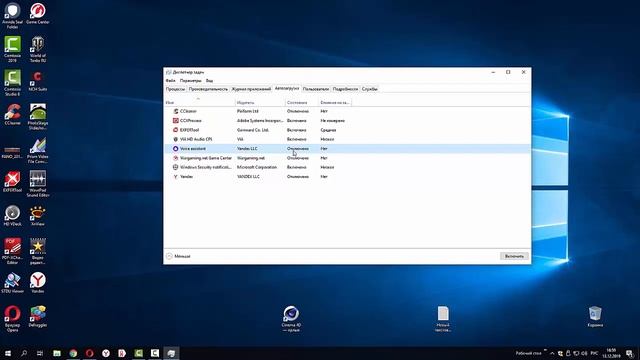The width and height of the screenshot is (640, 360).
Task: Switch to Процессы tab
Action: [175, 89]
